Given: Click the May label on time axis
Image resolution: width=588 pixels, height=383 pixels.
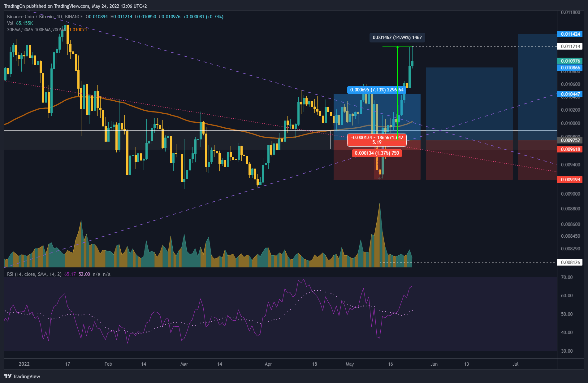Looking at the screenshot, I should click(350, 364).
